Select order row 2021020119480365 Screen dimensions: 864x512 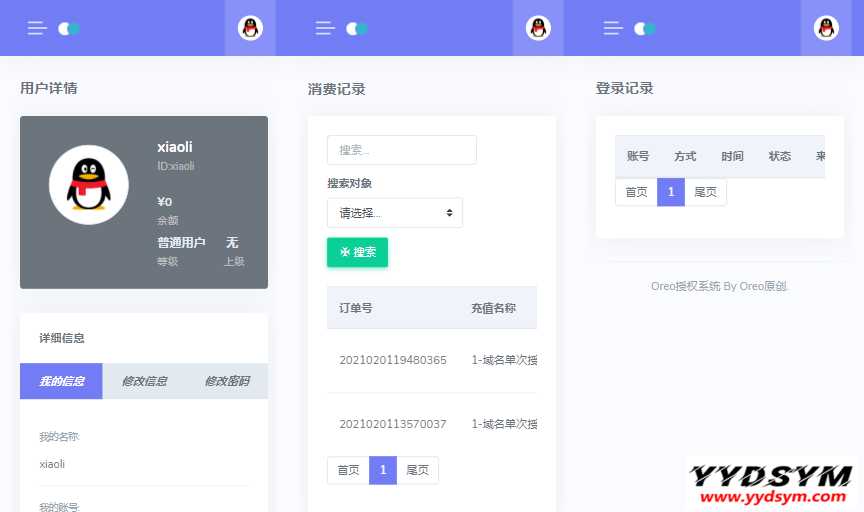pos(393,360)
